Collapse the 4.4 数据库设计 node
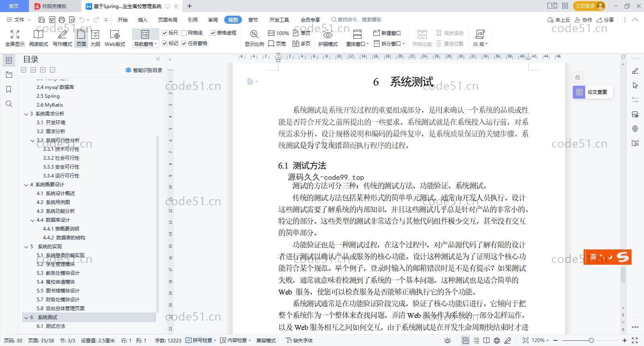Image resolution: width=644 pixels, height=346 pixels. point(33,220)
